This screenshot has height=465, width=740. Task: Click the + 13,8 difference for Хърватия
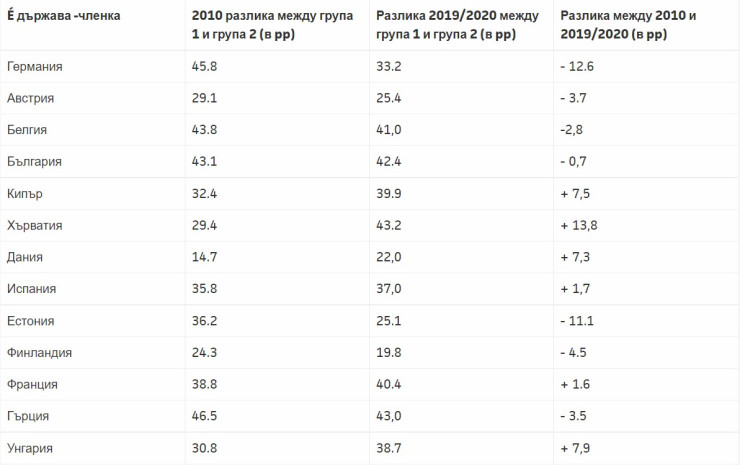click(579, 225)
